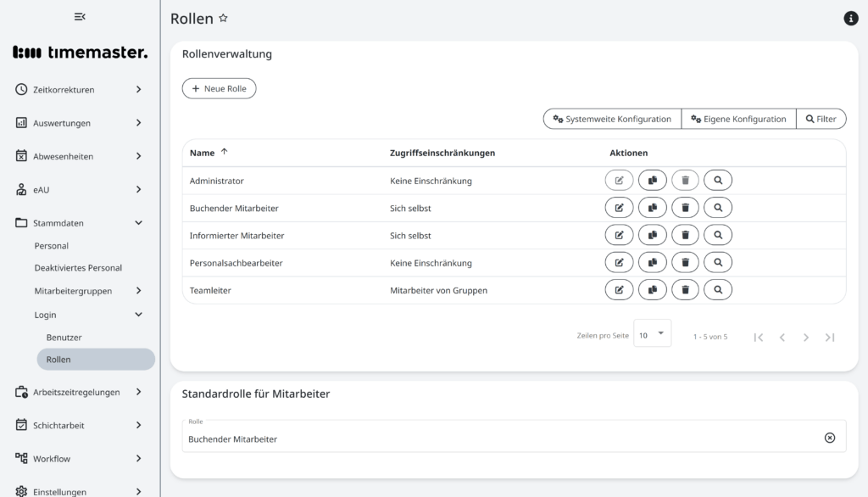Open the info icon at top right
Screen dimensions: 868x497
tap(851, 19)
